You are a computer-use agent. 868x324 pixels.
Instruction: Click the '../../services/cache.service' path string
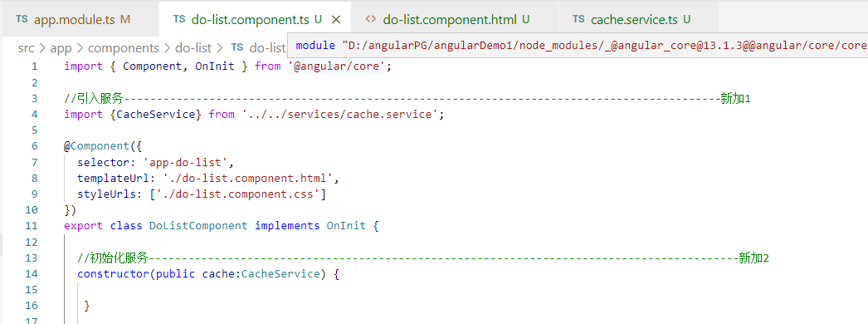340,115
